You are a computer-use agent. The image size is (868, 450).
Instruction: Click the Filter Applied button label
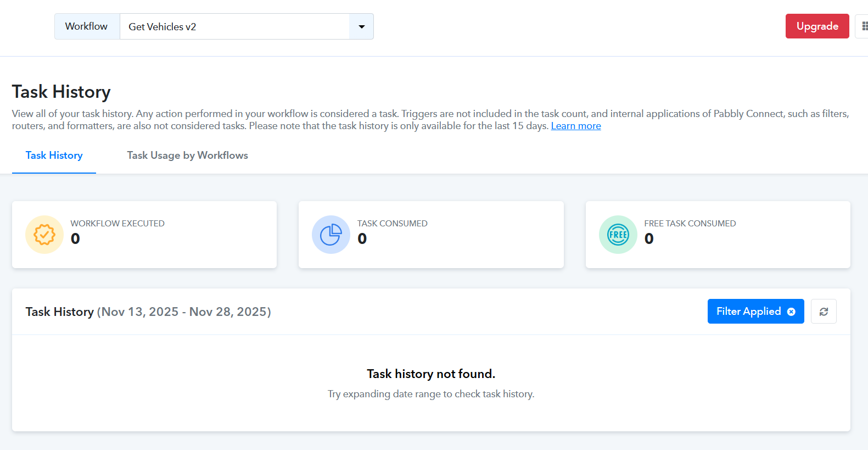click(748, 312)
